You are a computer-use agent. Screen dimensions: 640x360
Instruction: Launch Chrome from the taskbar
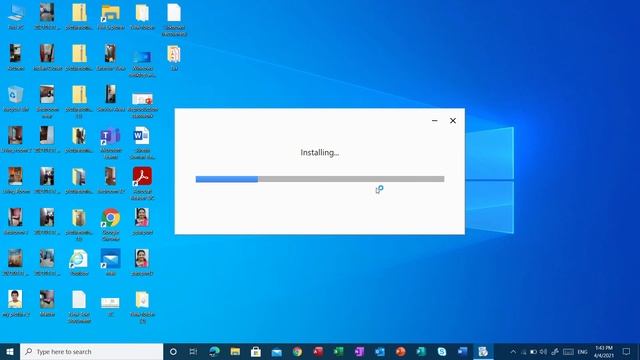[x=298, y=351]
